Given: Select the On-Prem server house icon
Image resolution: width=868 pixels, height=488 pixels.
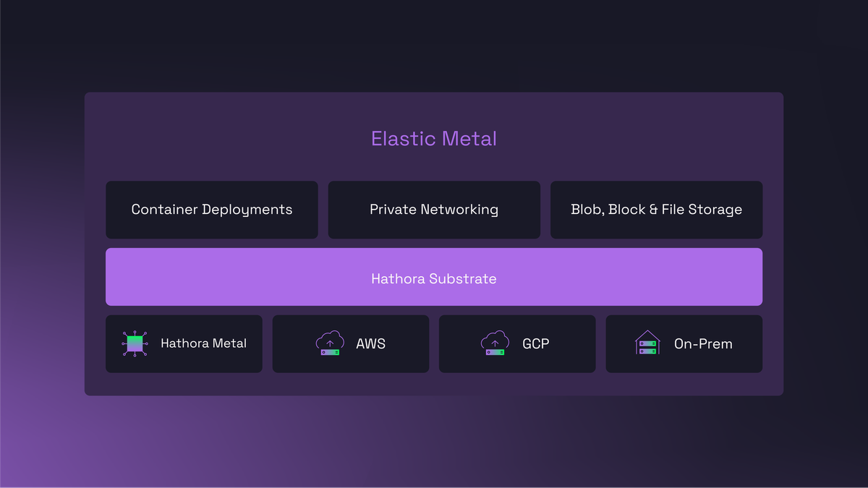Looking at the screenshot, I should coord(647,343).
